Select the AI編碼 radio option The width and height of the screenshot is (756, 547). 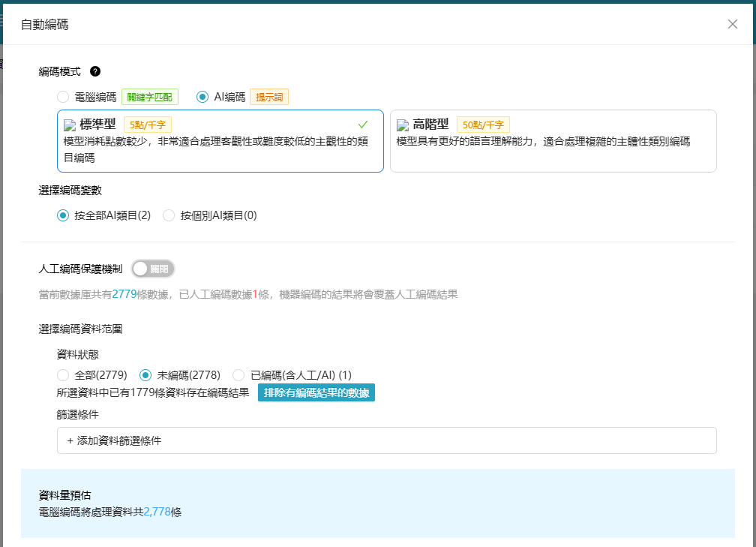pyautogui.click(x=202, y=97)
